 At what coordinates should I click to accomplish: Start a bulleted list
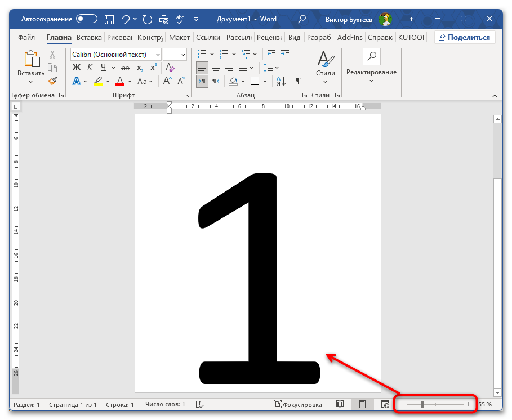point(201,54)
